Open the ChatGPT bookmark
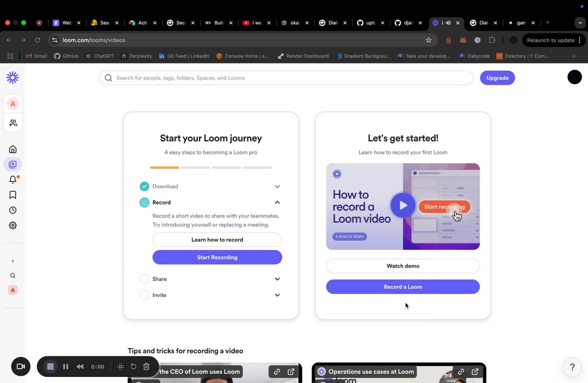The width and height of the screenshot is (588, 383). (100, 56)
